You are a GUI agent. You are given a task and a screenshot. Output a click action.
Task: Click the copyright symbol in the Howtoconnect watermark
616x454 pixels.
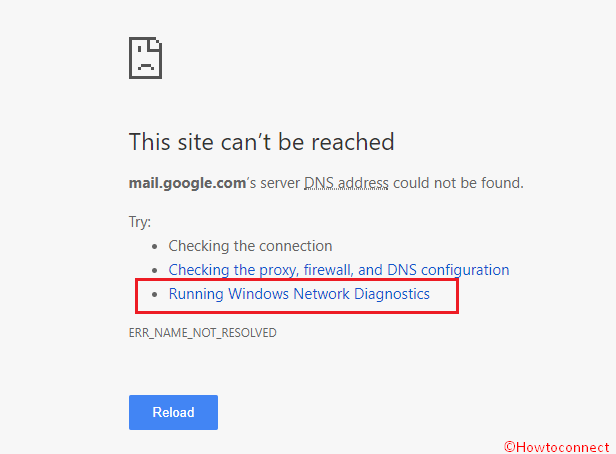(x=510, y=447)
